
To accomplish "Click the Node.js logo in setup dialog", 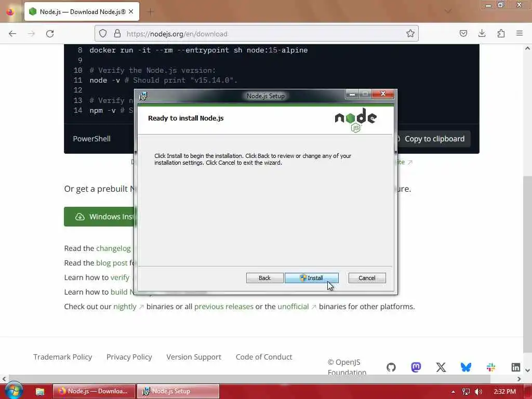I will (x=355, y=120).
